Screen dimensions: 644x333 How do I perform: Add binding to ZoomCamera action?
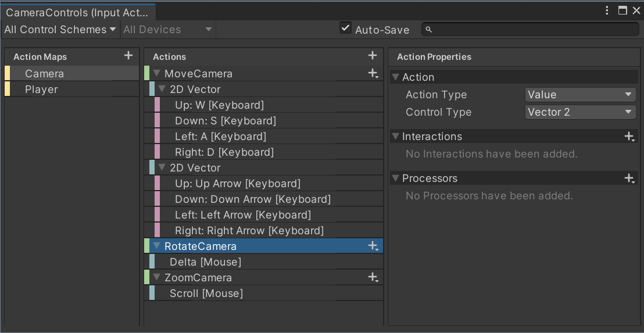373,277
